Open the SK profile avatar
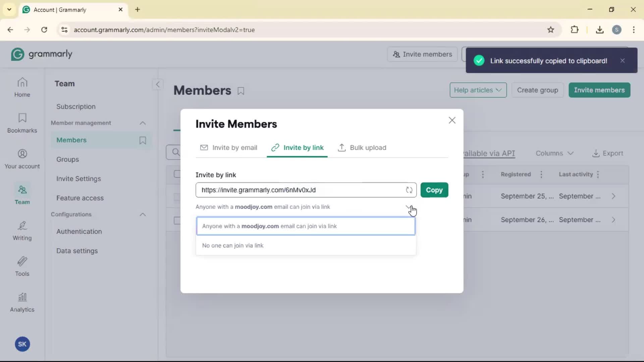Screen dimensions: 644x362 pos(22,344)
